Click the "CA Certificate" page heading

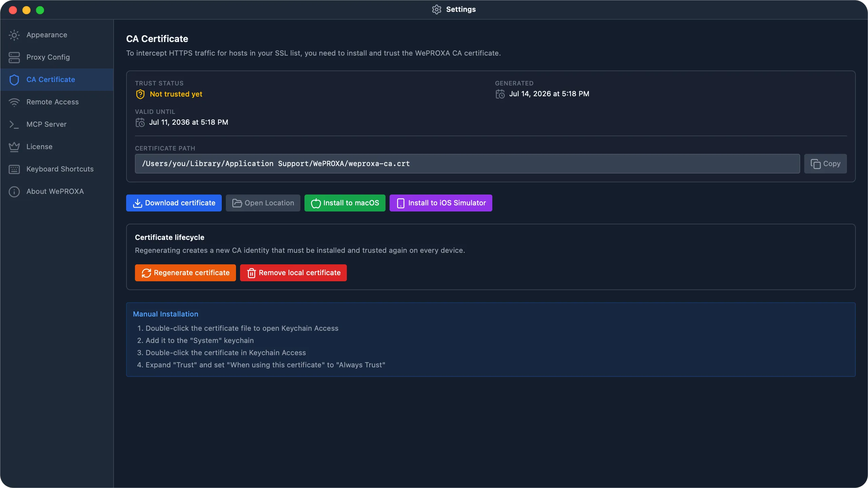pyautogui.click(x=157, y=39)
